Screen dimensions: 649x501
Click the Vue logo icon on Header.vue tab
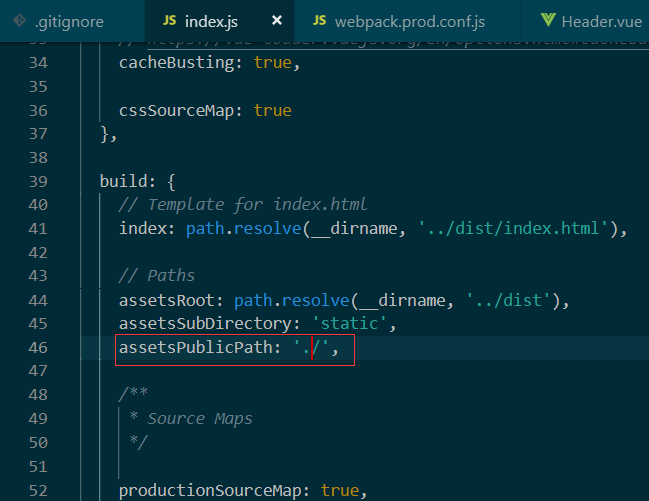click(x=547, y=20)
